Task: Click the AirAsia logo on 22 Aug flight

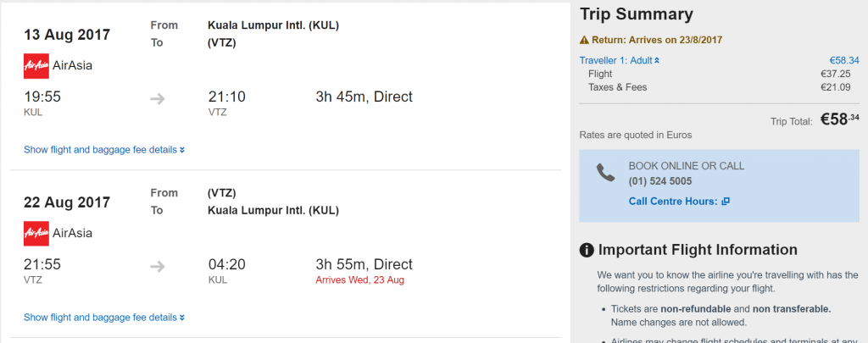Action: click(x=36, y=234)
